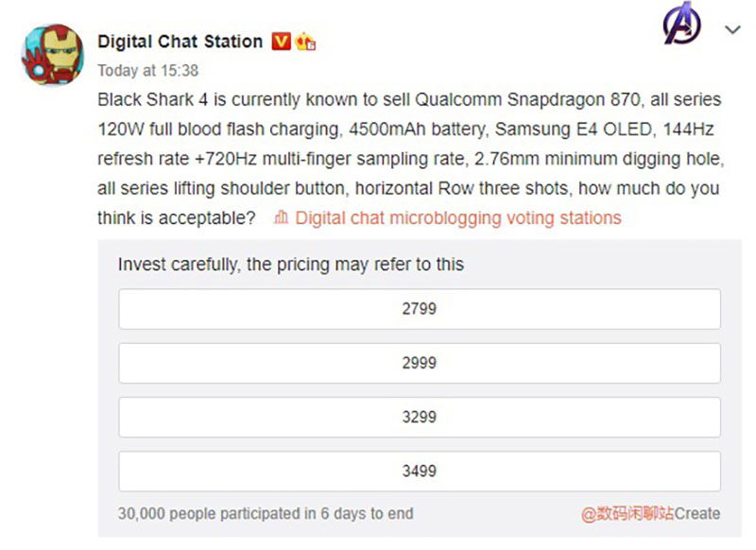Pick the 3499 poll option
The image size is (756, 550).
(419, 471)
